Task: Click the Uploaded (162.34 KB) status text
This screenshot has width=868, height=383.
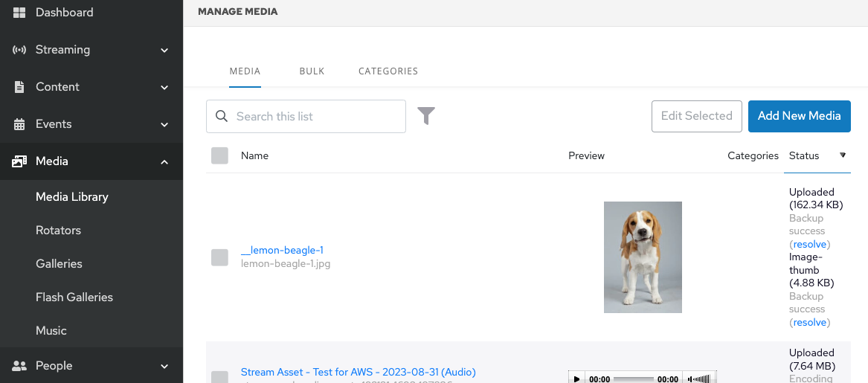Action: pos(816,198)
